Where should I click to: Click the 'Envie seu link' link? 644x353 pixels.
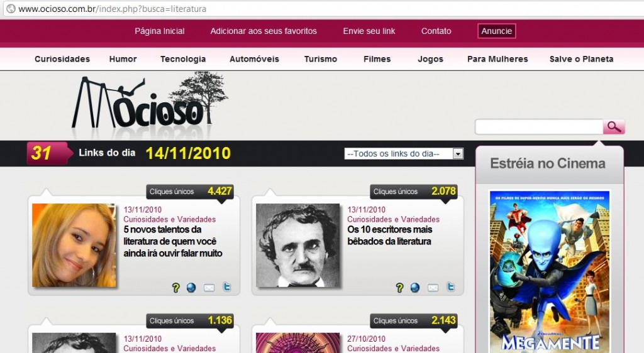coord(369,31)
